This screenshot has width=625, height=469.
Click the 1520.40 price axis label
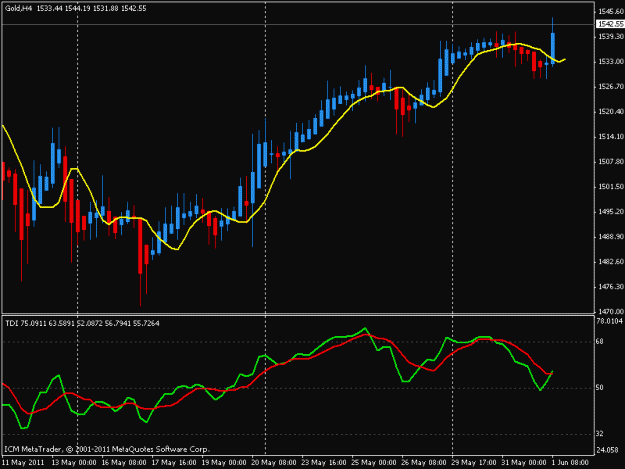(611, 112)
